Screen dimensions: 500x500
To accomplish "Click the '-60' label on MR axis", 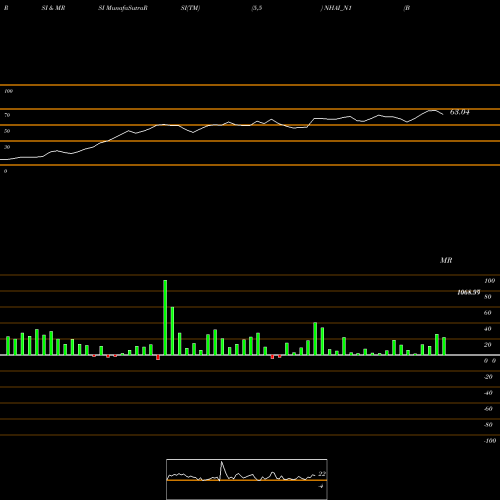I will click(488, 409).
